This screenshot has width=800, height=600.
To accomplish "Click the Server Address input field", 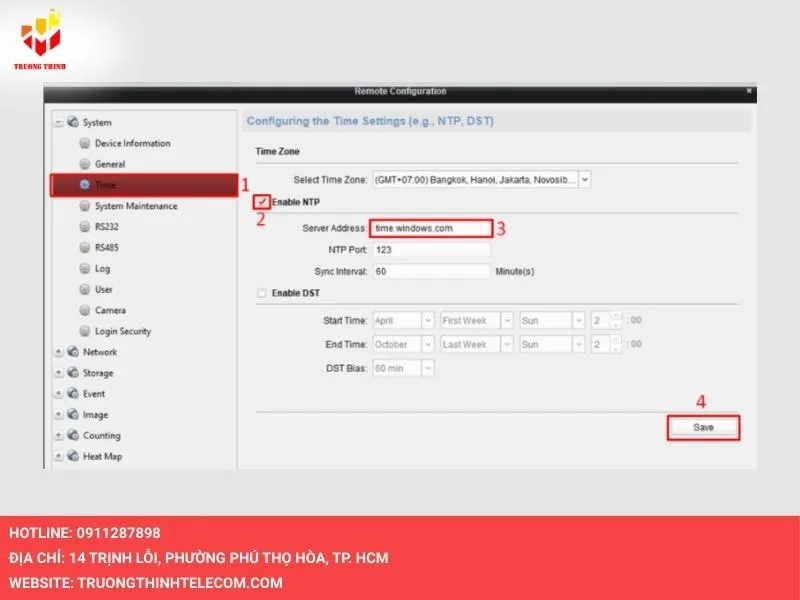I will tap(431, 228).
